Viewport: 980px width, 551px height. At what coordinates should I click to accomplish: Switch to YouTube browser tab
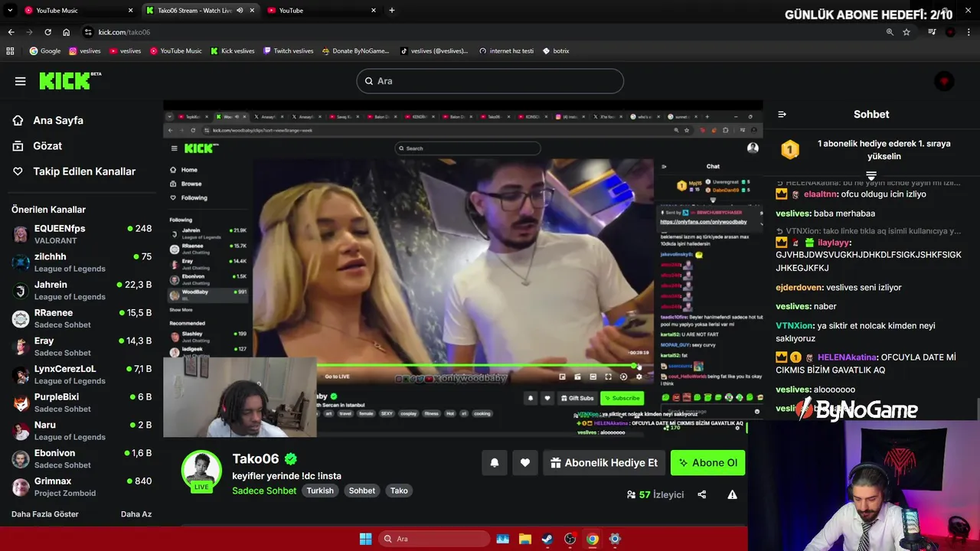[322, 10]
